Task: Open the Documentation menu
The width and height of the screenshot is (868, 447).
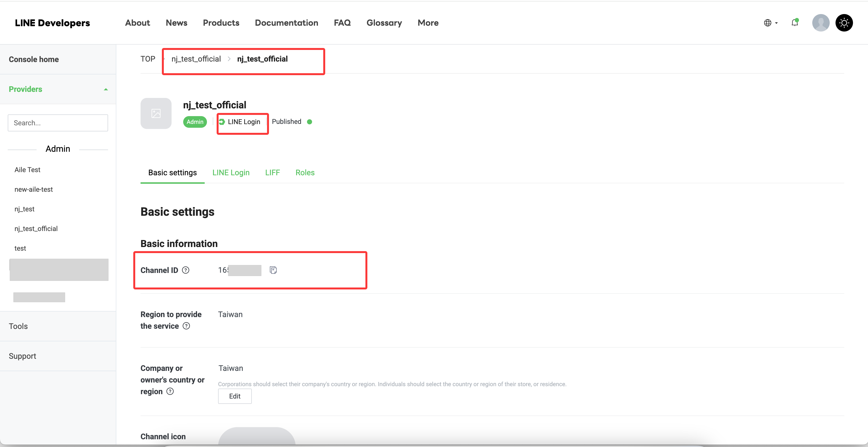Action: [x=286, y=23]
